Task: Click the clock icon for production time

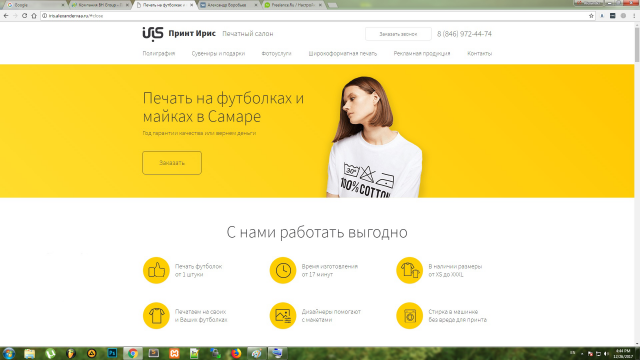Action: tap(282, 270)
